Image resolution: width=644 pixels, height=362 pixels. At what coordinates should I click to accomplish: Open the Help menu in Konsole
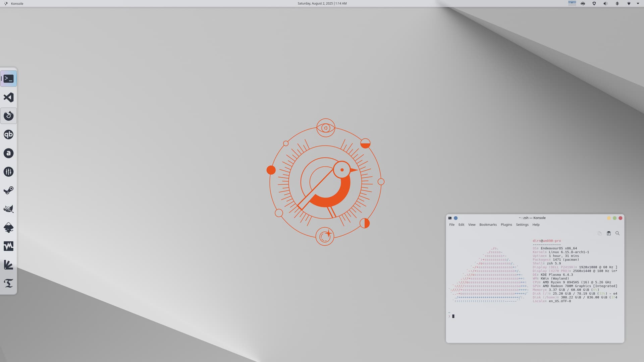pos(536,225)
